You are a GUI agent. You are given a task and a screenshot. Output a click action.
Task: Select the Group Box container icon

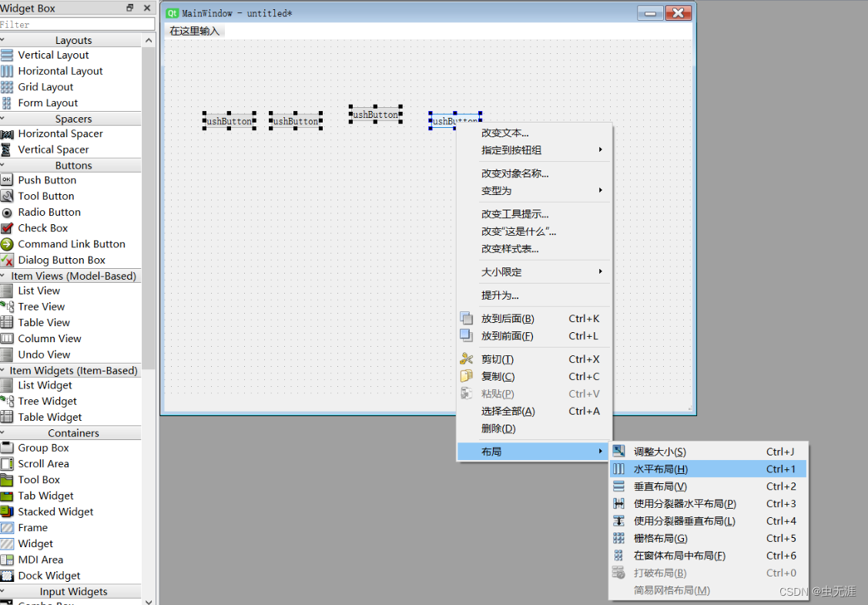[x=8, y=447]
